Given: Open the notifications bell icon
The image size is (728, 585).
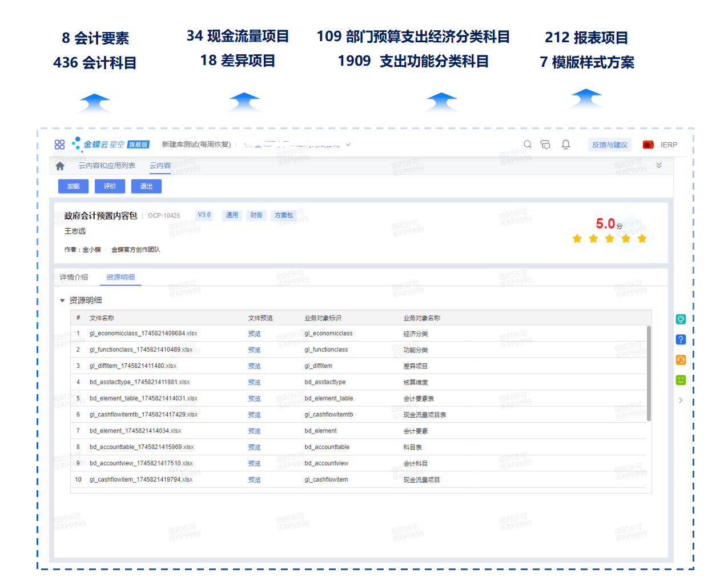Looking at the screenshot, I should point(566,145).
